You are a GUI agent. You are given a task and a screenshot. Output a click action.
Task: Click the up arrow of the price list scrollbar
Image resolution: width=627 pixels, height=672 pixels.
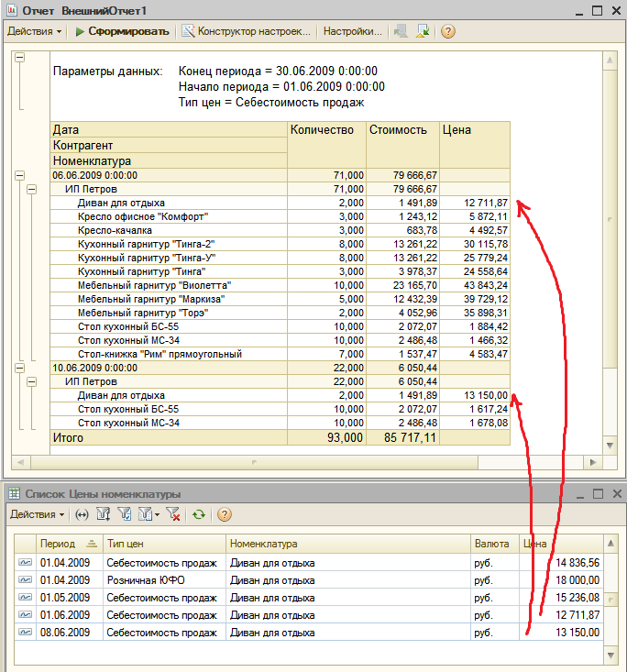point(610,544)
